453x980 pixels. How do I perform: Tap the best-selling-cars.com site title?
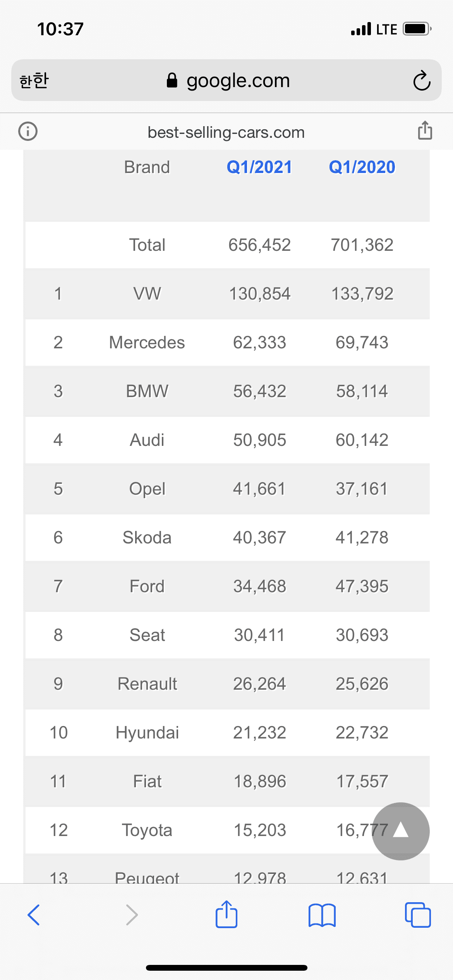tap(226, 132)
